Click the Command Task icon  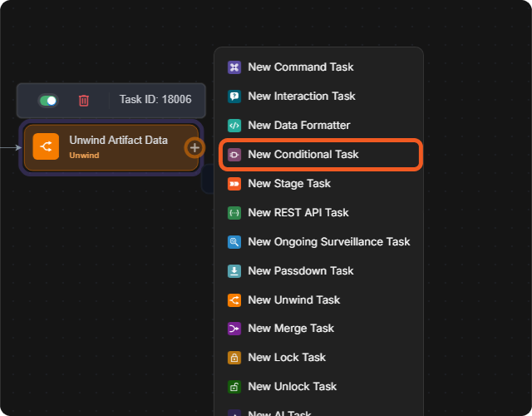[x=234, y=67]
